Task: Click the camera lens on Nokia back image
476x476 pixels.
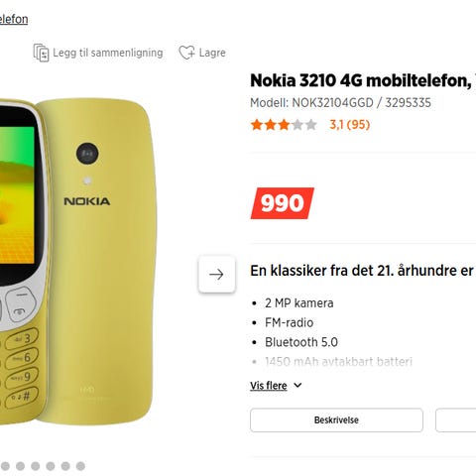Action: [x=87, y=154]
